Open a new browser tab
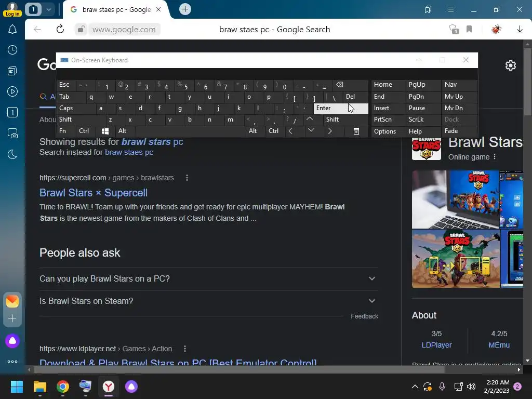This screenshot has height=399, width=532. click(x=185, y=9)
